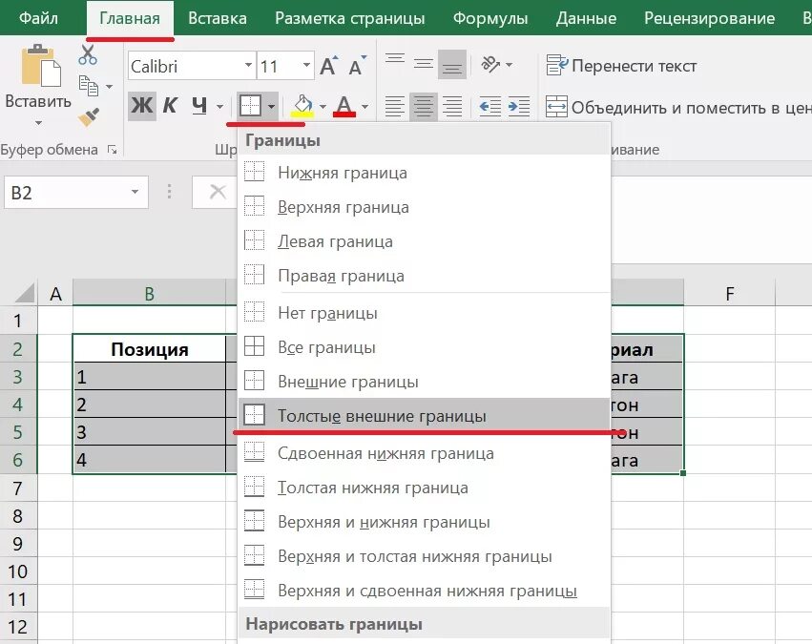Increase font size with large A icon

328,66
